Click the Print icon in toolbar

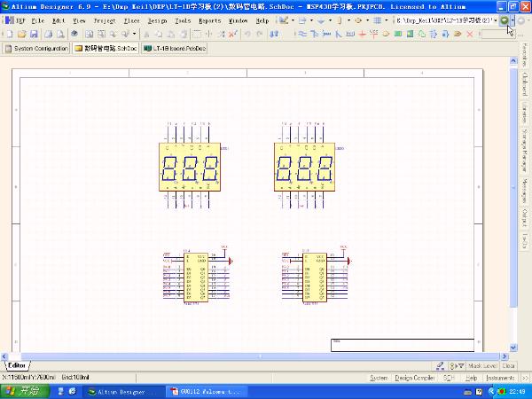[x=47, y=34]
